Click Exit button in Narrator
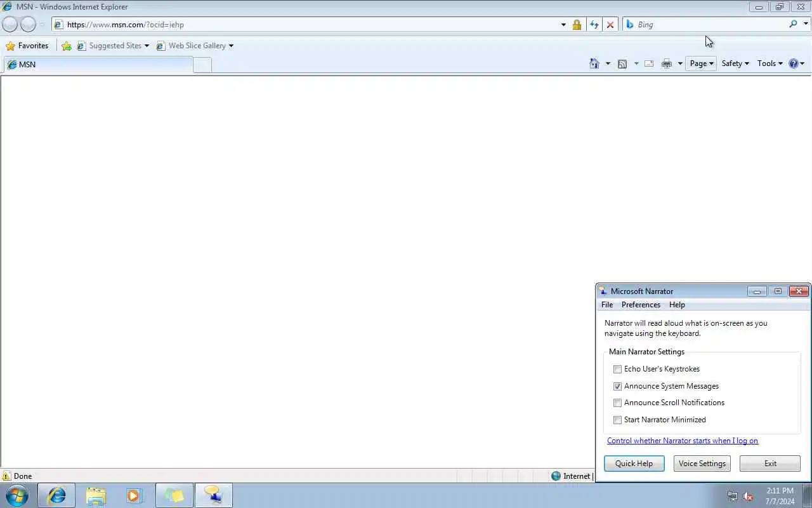The height and width of the screenshot is (508, 812). [770, 464]
